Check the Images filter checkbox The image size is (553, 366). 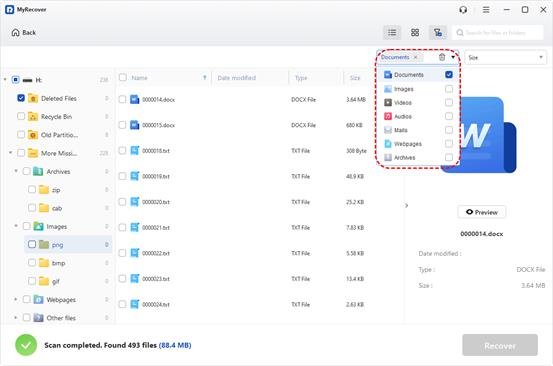449,89
